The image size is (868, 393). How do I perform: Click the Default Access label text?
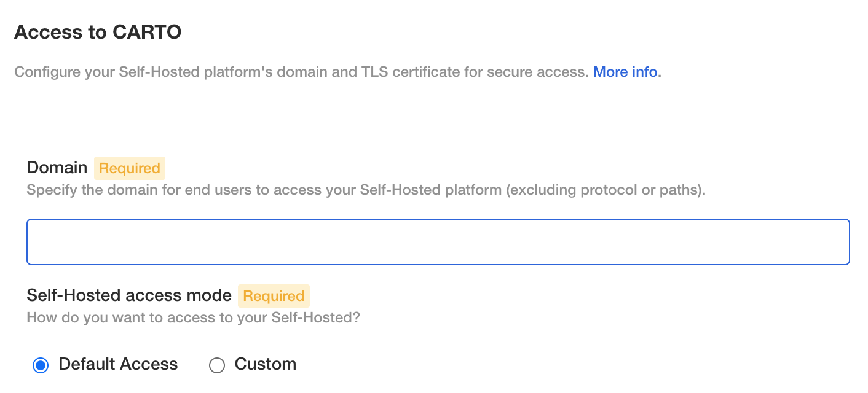click(118, 364)
